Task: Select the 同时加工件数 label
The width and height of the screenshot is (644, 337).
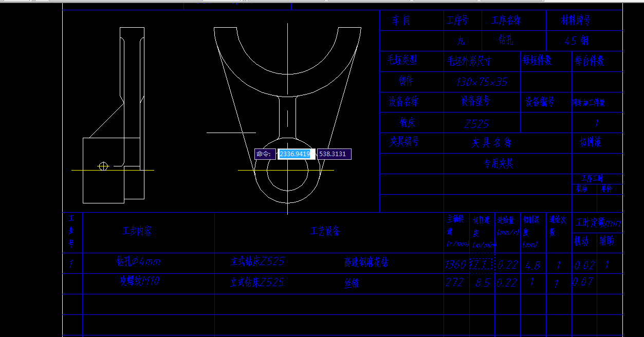Action: click(588, 103)
